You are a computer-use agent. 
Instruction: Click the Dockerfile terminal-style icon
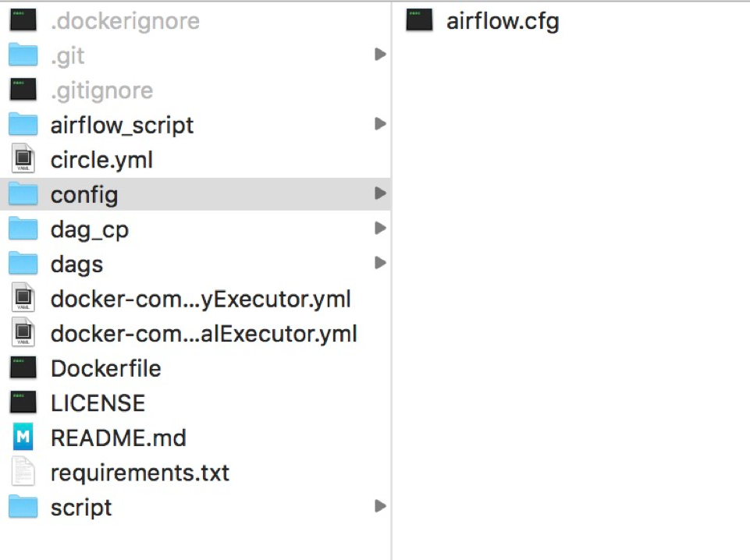click(x=22, y=367)
